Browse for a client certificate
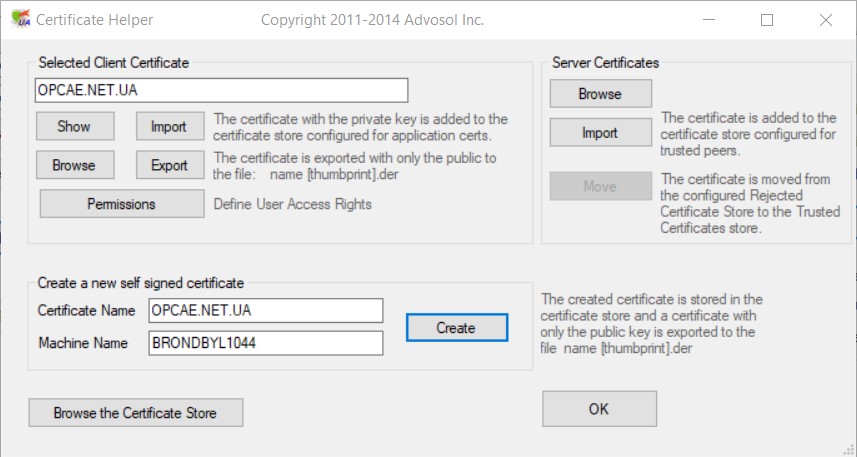 point(74,165)
